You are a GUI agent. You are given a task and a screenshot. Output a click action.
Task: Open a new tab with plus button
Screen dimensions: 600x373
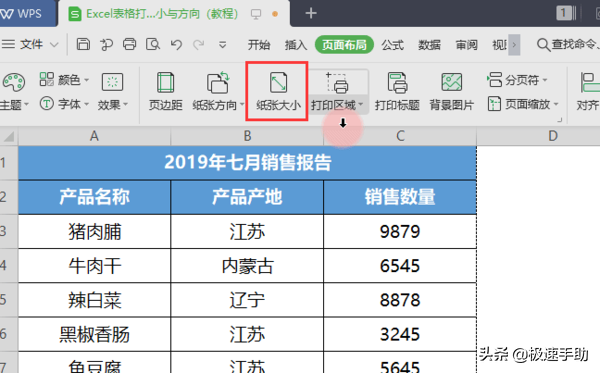[x=311, y=13]
